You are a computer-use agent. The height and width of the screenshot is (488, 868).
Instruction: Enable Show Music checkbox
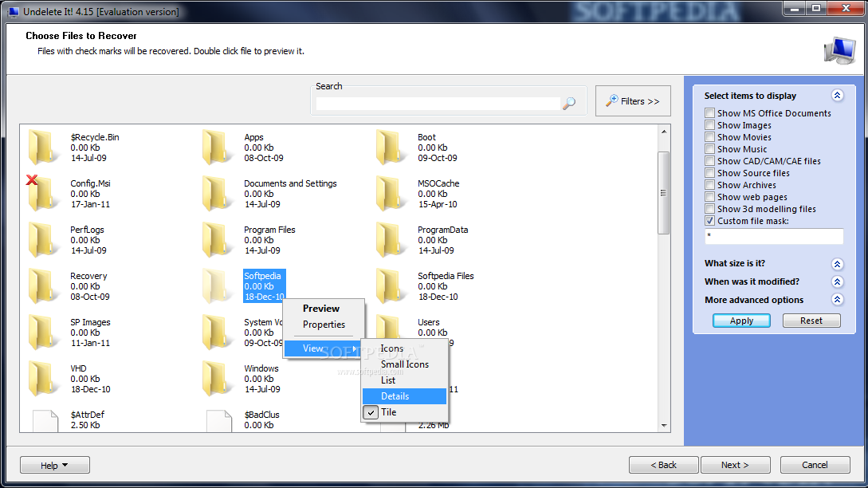(709, 149)
